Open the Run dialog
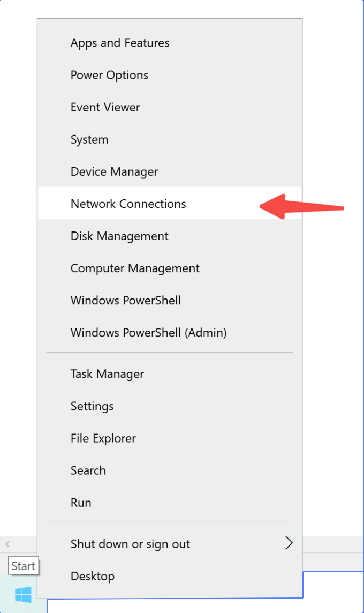This screenshot has height=613, width=364. [81, 503]
